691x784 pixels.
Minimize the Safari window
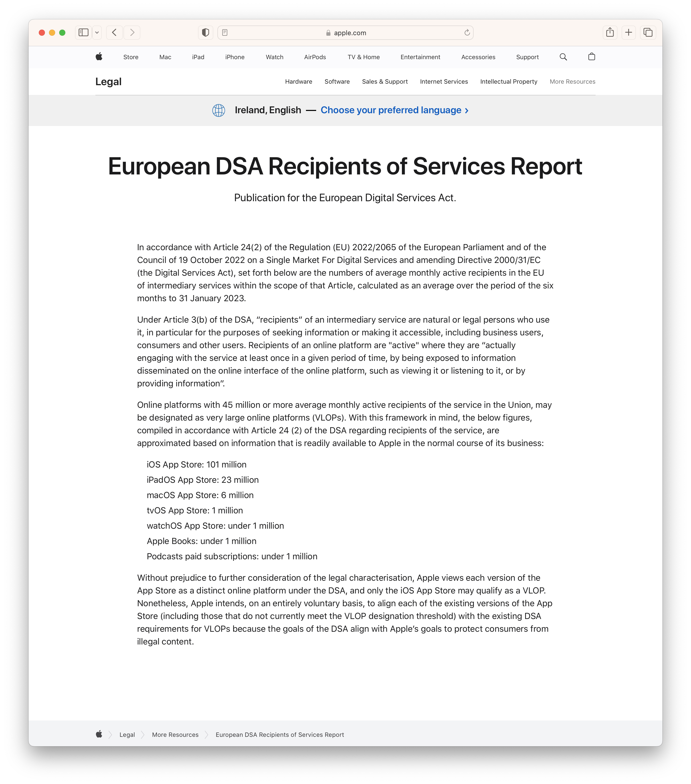[x=52, y=33]
